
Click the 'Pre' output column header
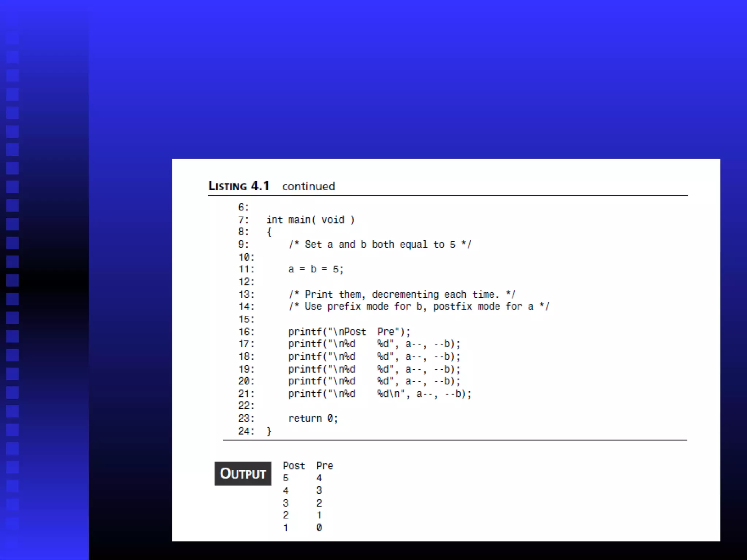324,466
